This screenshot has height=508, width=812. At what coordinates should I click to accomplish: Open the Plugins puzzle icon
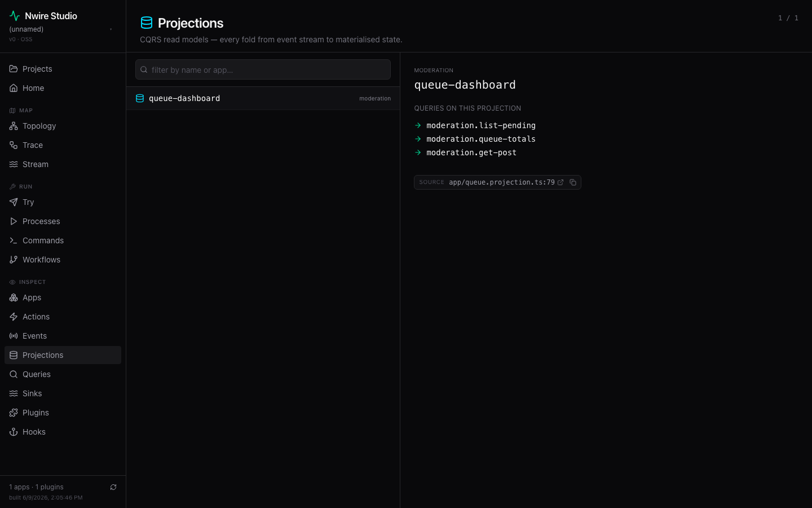(14, 413)
